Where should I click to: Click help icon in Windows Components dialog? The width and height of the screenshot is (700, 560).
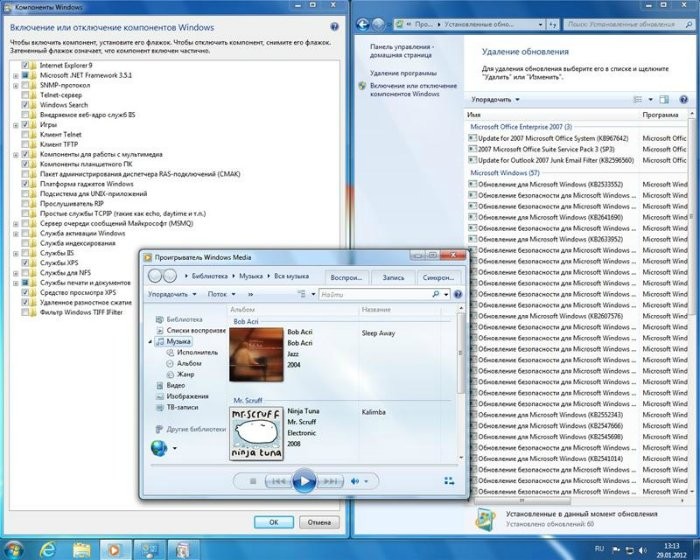point(334,27)
